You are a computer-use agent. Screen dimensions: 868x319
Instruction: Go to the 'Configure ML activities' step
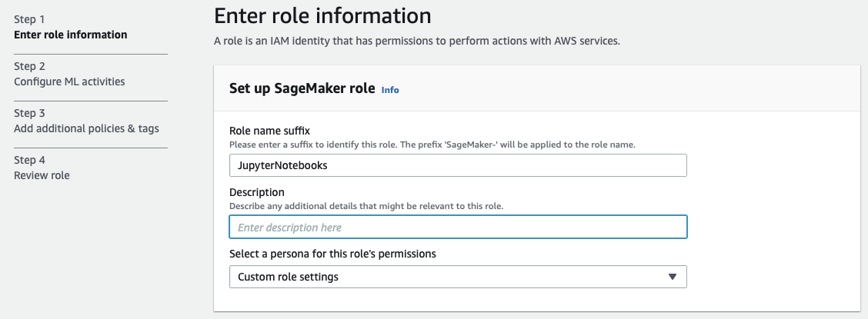(69, 81)
